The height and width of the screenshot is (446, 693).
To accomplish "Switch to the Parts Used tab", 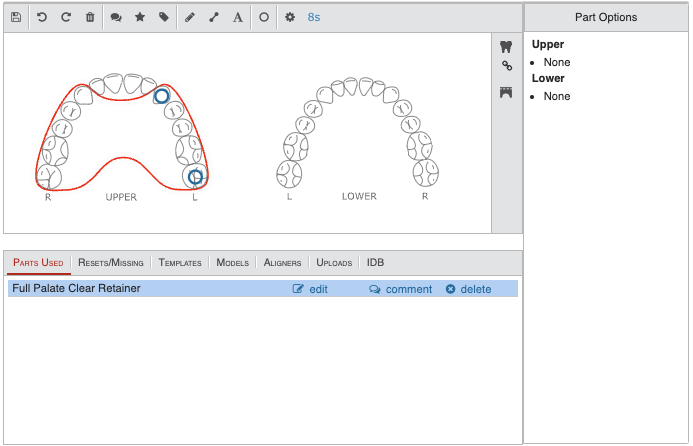I will tap(38, 263).
